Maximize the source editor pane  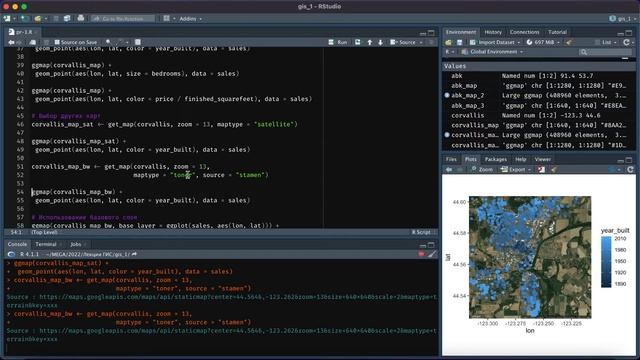(x=431, y=33)
